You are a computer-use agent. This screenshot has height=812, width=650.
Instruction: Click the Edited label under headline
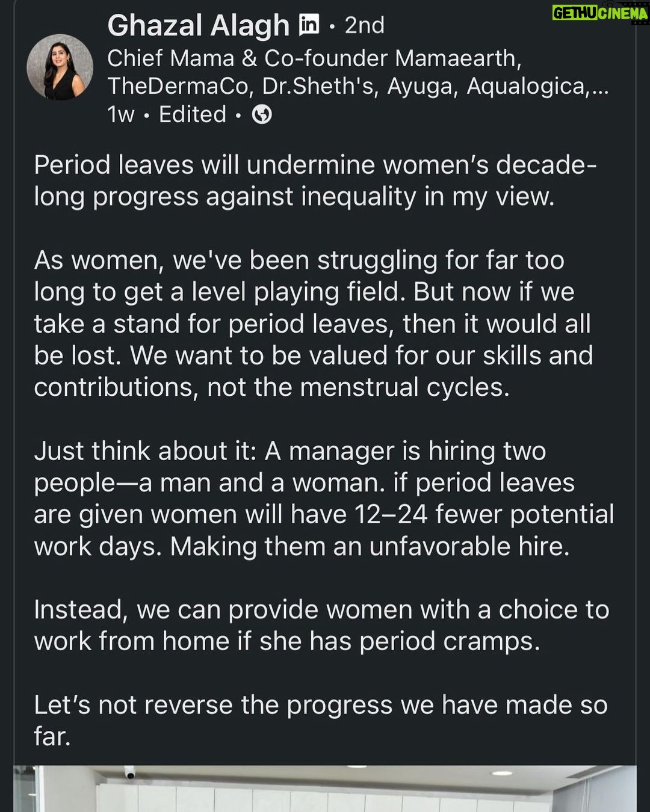pos(193,114)
